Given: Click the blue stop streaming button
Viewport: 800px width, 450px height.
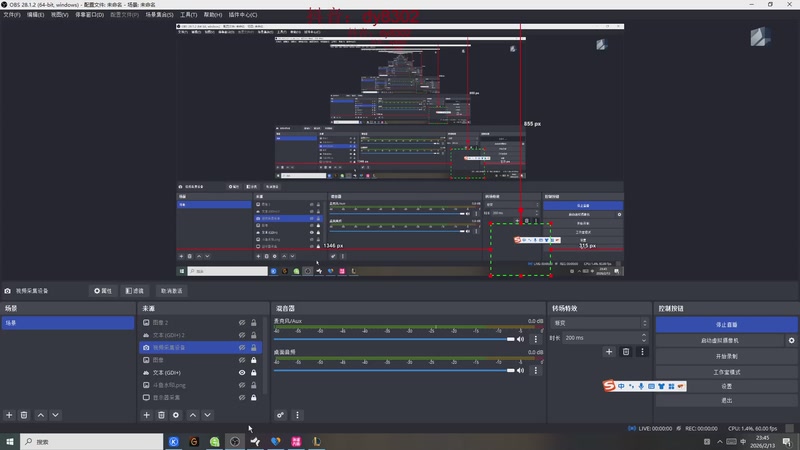Looking at the screenshot, I should 727,324.
